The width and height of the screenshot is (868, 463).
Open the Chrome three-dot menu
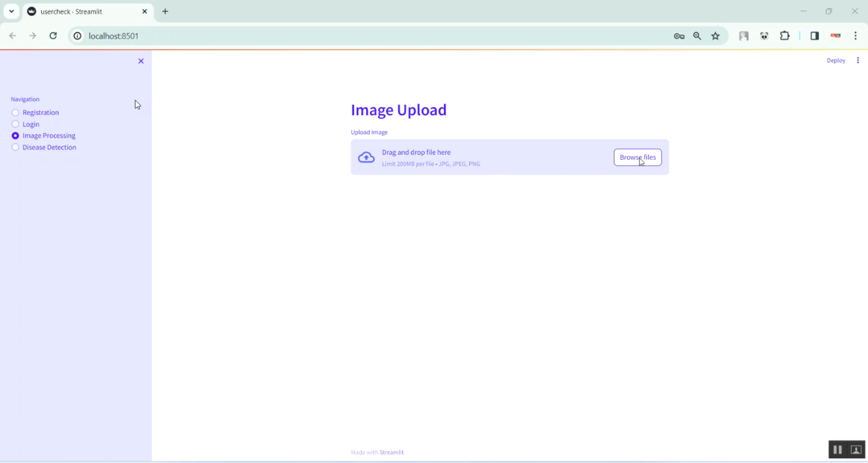[856, 36]
